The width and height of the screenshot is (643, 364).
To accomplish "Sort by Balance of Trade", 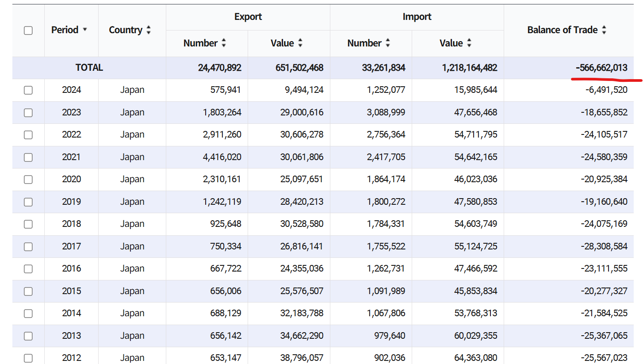I will pos(604,30).
